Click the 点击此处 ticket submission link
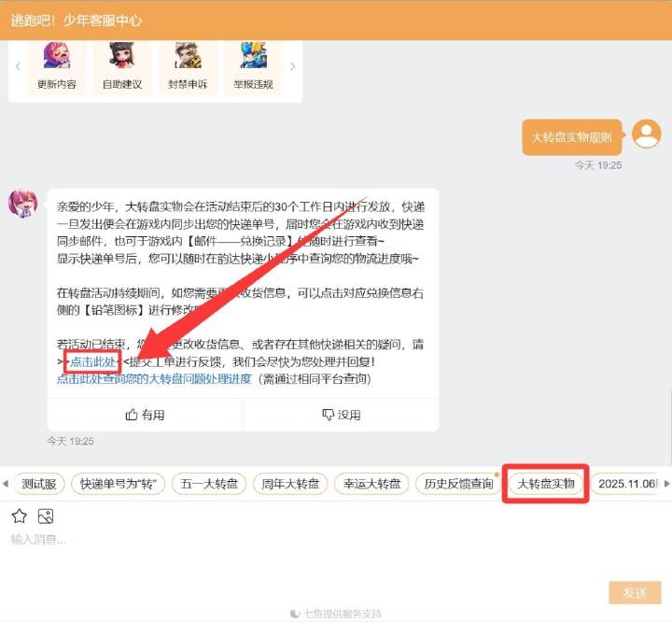Viewport: 672px width, 622px height. [92, 361]
